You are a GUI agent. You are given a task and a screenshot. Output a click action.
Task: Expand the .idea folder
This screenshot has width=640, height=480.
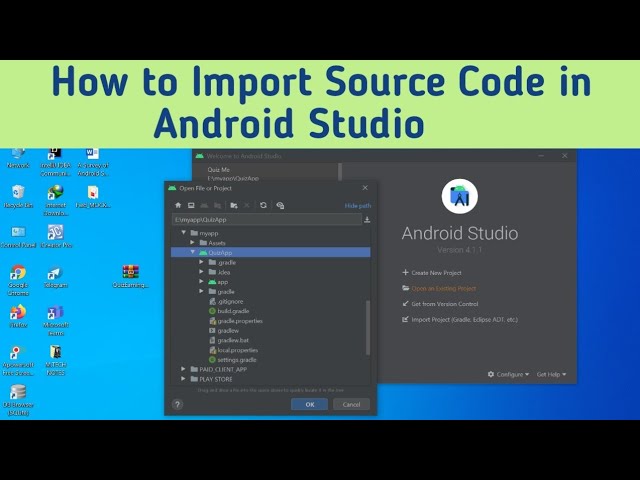pos(201,272)
